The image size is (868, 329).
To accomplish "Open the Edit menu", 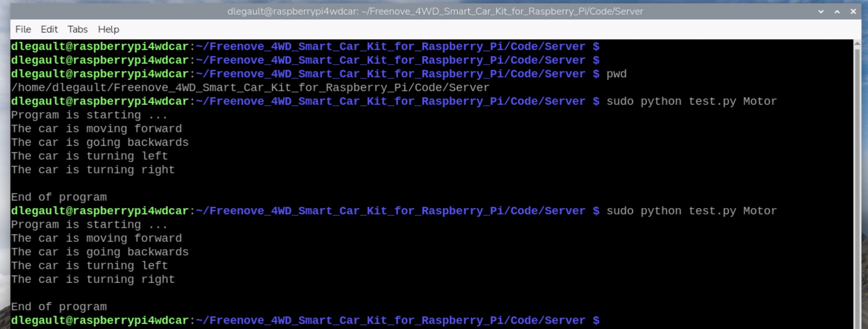I will [x=49, y=29].
